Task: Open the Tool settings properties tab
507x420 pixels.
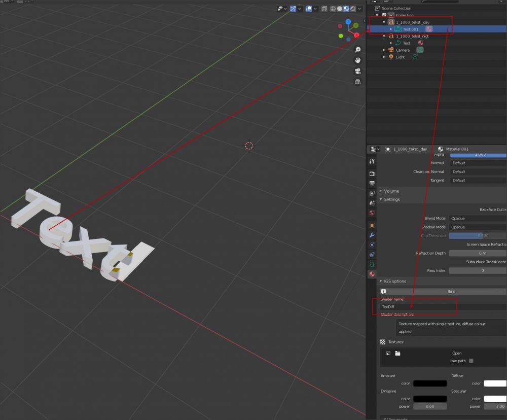Action: pos(372,161)
